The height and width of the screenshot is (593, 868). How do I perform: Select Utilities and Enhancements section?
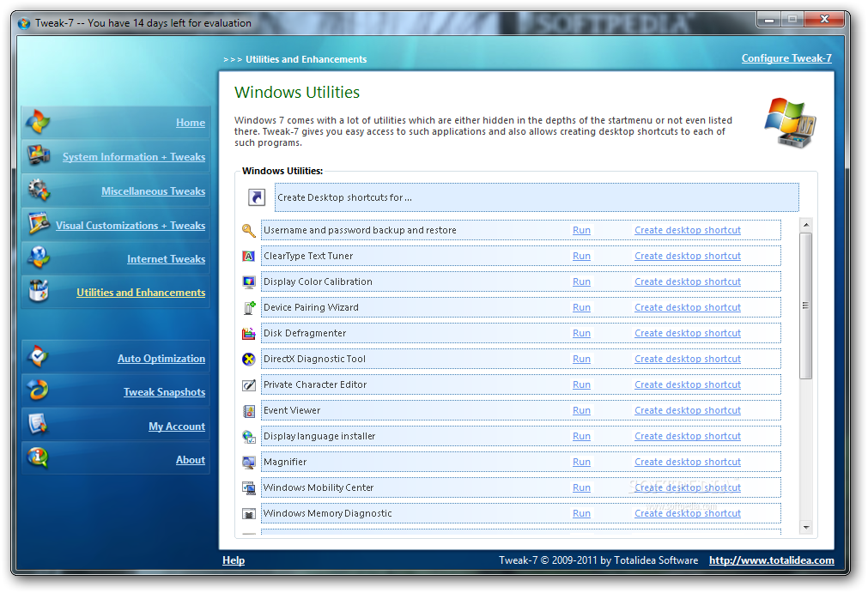(141, 293)
